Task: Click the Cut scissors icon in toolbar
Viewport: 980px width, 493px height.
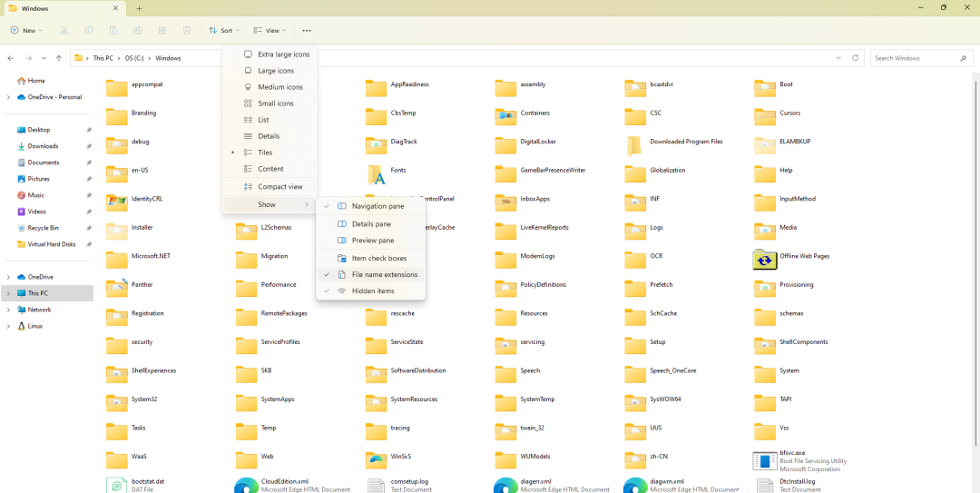Action: click(64, 30)
